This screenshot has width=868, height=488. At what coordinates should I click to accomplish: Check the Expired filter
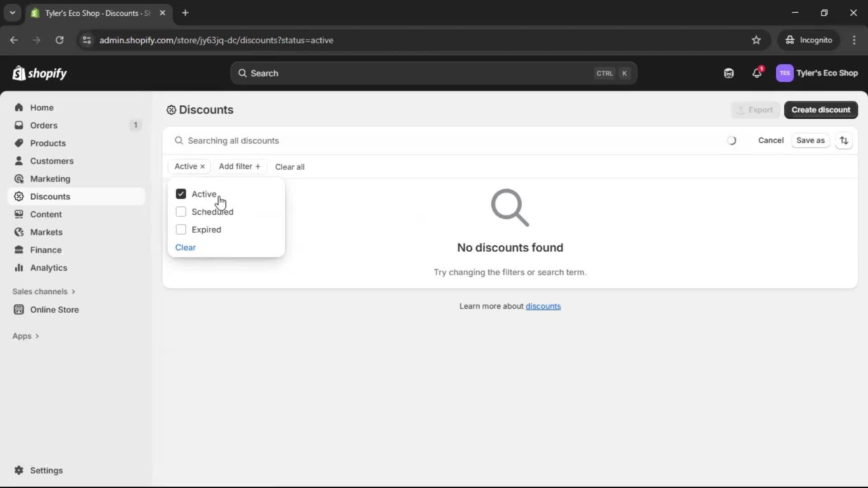tap(181, 230)
